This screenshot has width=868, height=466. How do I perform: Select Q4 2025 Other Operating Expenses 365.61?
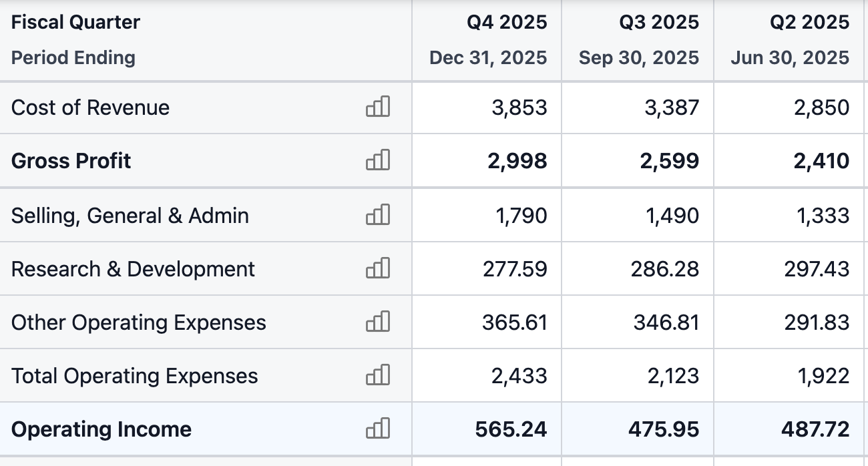coord(515,322)
